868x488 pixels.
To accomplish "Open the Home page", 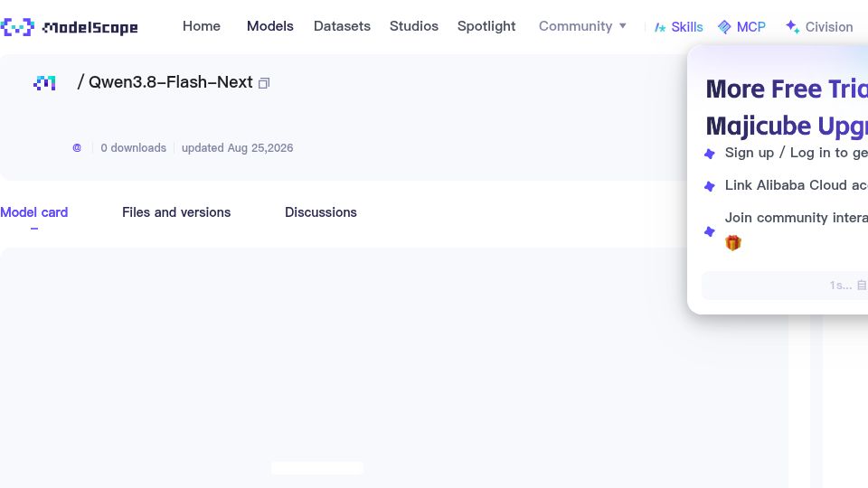I will (202, 26).
